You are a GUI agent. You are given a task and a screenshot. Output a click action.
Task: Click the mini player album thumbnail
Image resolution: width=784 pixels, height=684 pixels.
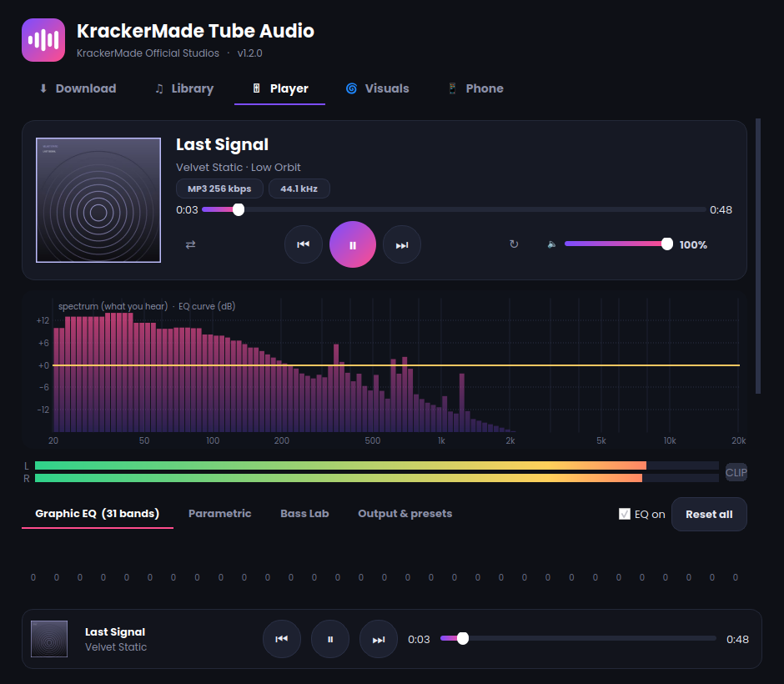(49, 639)
